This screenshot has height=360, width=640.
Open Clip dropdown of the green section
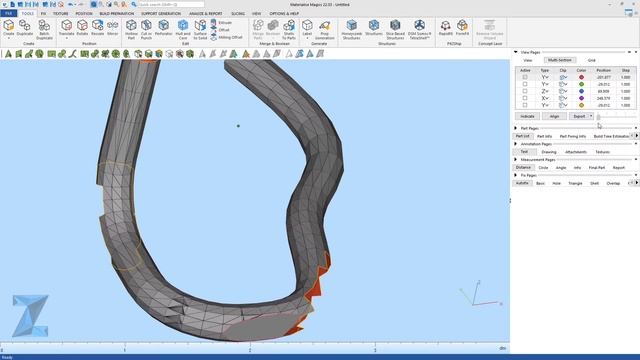pos(563,84)
